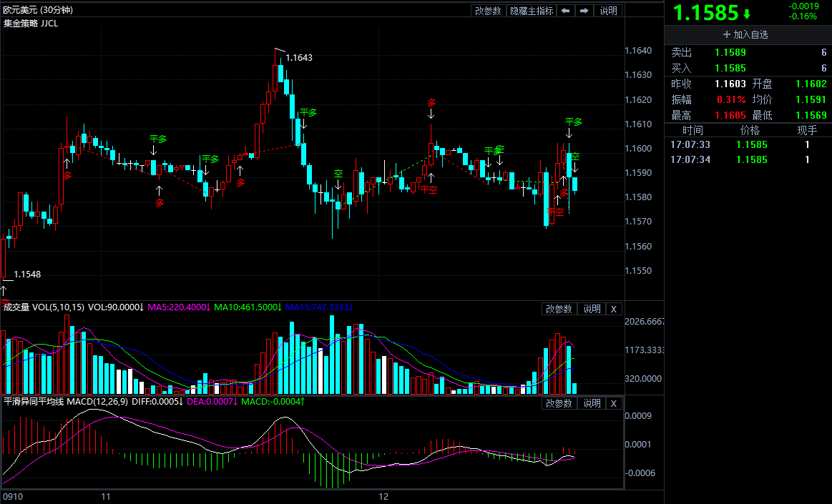
Task: Click the 价格 column header
Action: point(750,130)
